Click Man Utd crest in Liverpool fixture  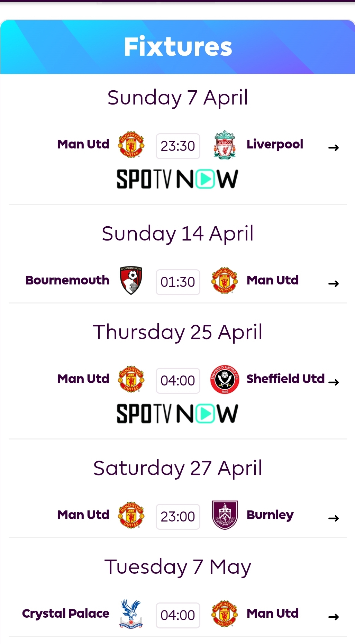(x=131, y=145)
